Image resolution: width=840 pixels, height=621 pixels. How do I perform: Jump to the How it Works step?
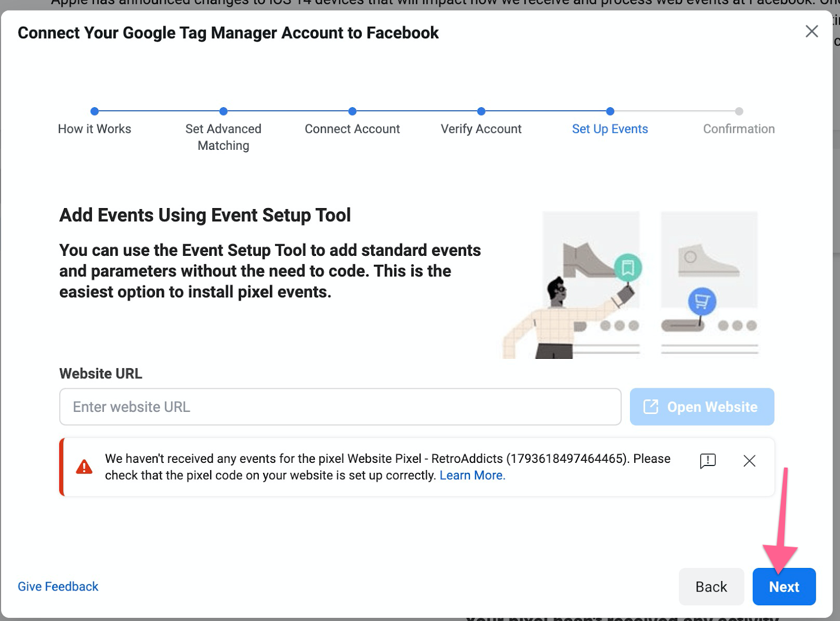pyautogui.click(x=94, y=129)
